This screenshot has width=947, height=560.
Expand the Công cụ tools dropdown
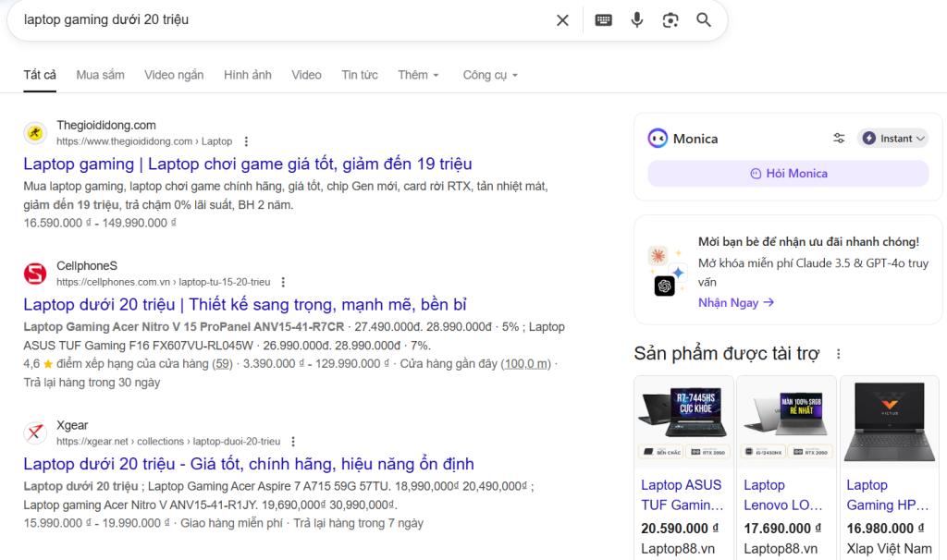click(490, 75)
